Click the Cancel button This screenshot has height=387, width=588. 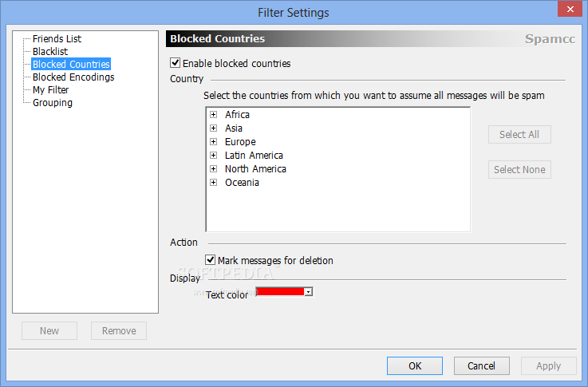click(482, 365)
